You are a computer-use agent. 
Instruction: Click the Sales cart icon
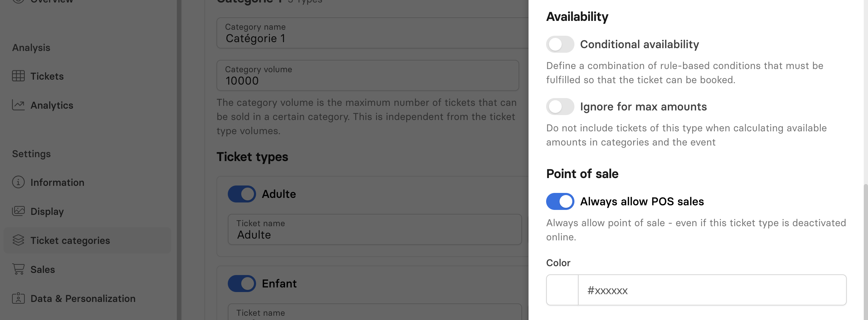[18, 269]
